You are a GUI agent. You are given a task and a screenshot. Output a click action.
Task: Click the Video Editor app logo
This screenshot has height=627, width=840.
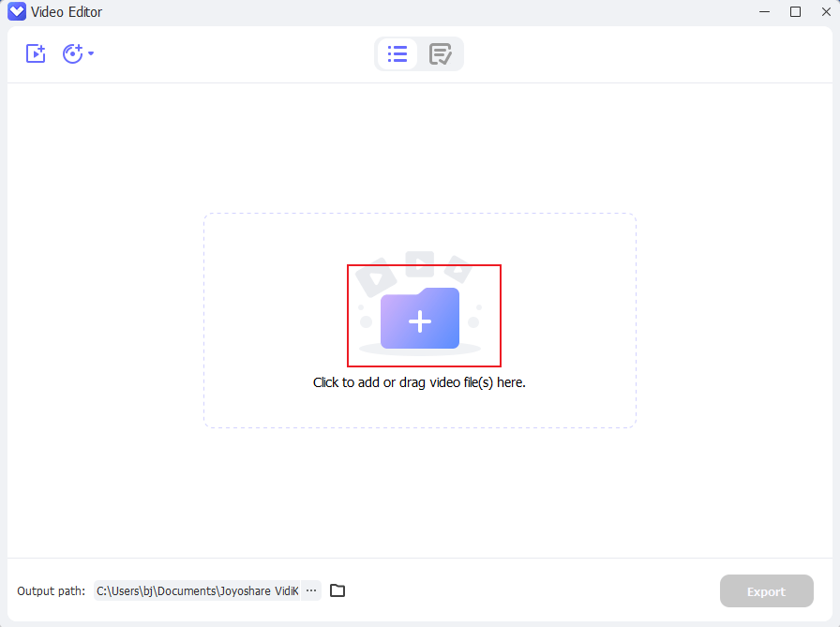point(17,11)
